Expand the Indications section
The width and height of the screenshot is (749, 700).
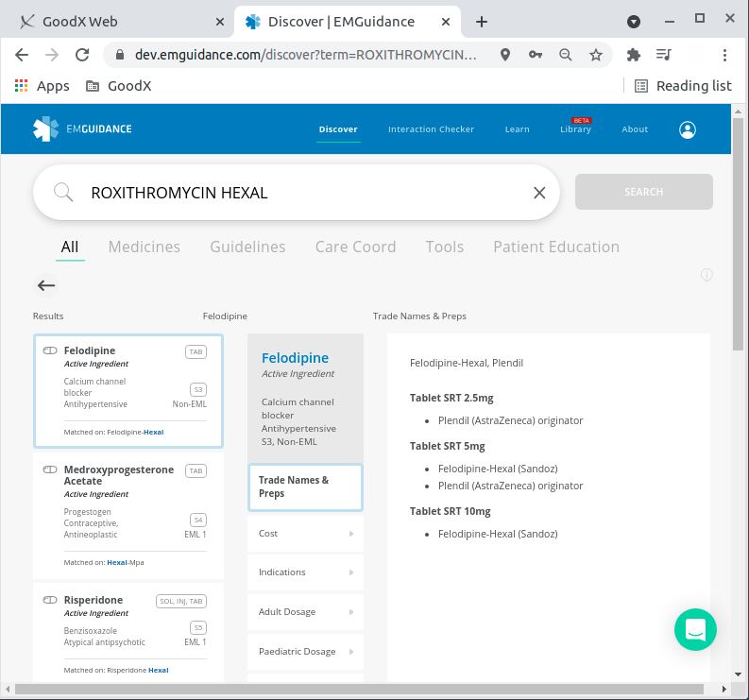pos(304,572)
